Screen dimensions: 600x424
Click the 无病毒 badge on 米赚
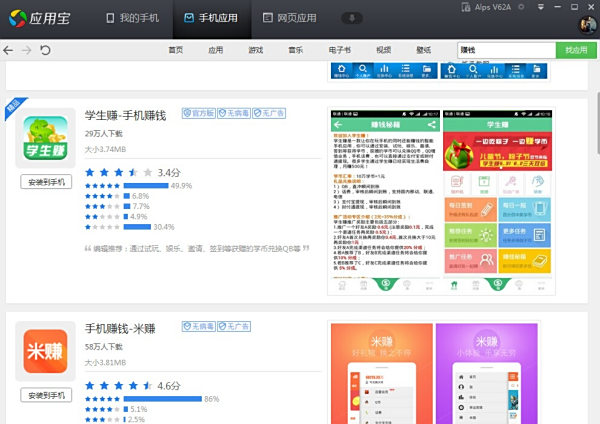pyautogui.click(x=199, y=326)
